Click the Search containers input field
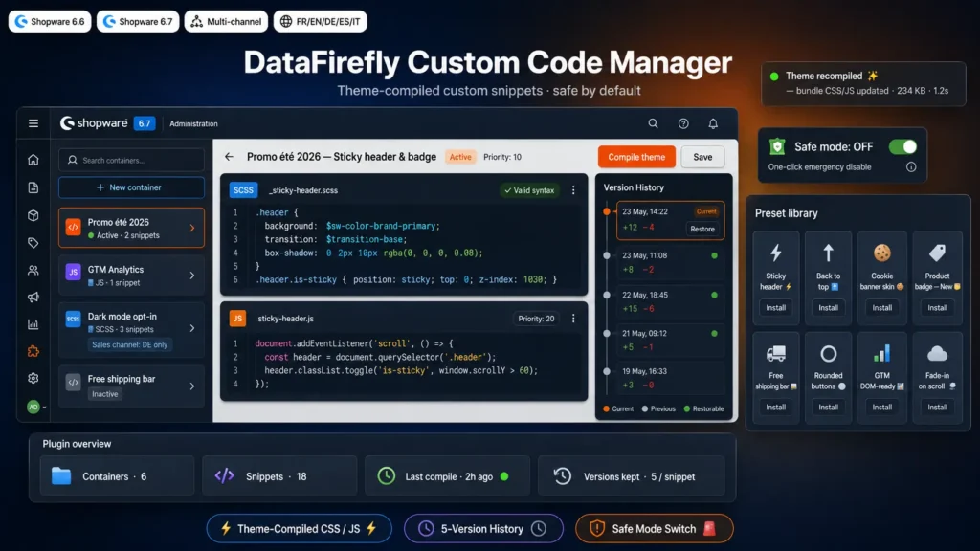Image resolution: width=980 pixels, height=551 pixels. pyautogui.click(x=131, y=160)
